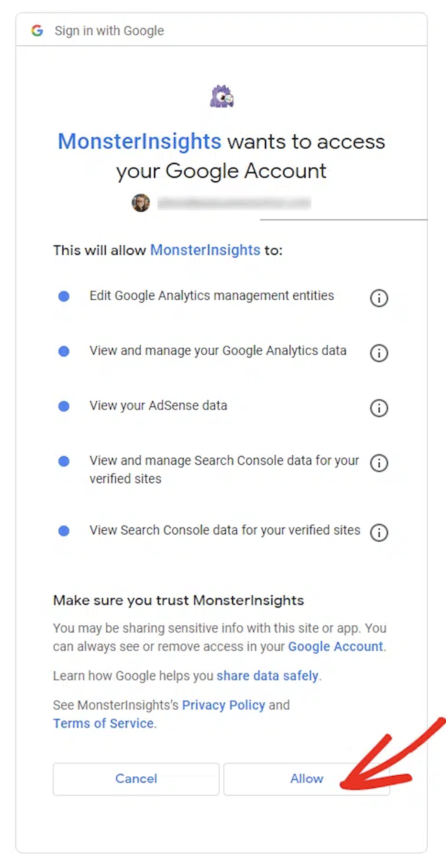Image resolution: width=446 pixels, height=868 pixels.
Task: Click the bullet beside AdSense permission
Action: tap(63, 407)
